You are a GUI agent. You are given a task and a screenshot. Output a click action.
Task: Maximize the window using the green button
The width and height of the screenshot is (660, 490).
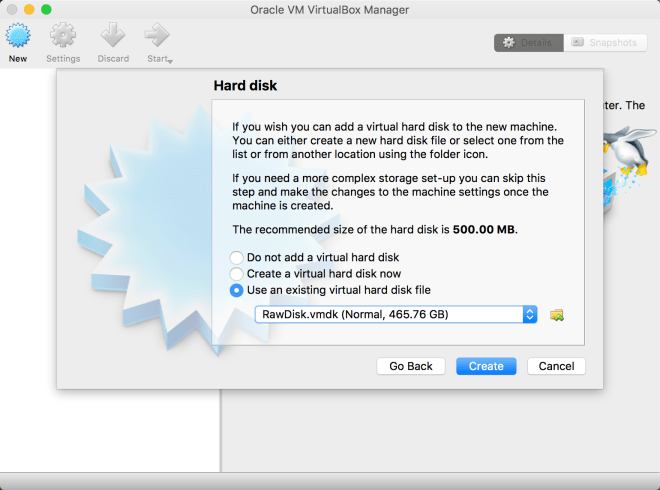(x=46, y=9)
